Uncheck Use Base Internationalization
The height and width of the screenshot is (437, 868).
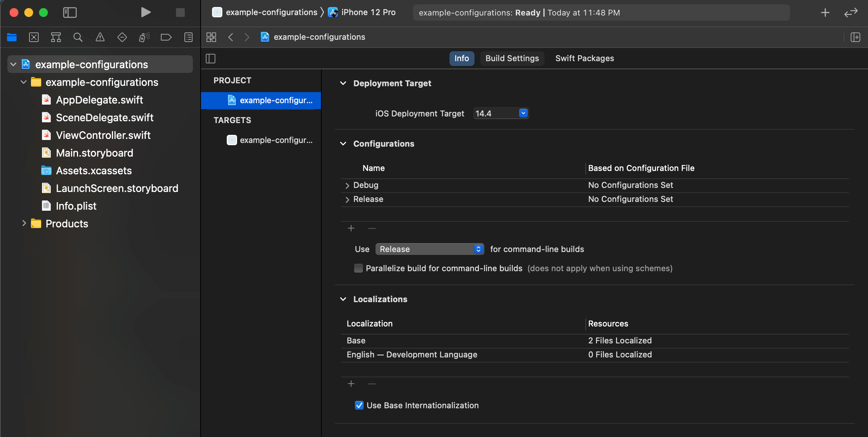click(x=359, y=405)
